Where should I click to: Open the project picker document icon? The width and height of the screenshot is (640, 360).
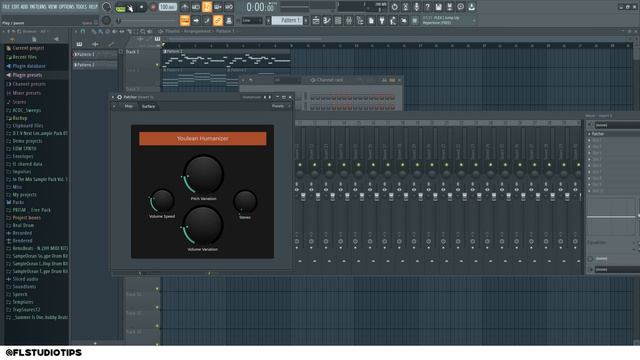click(371, 20)
